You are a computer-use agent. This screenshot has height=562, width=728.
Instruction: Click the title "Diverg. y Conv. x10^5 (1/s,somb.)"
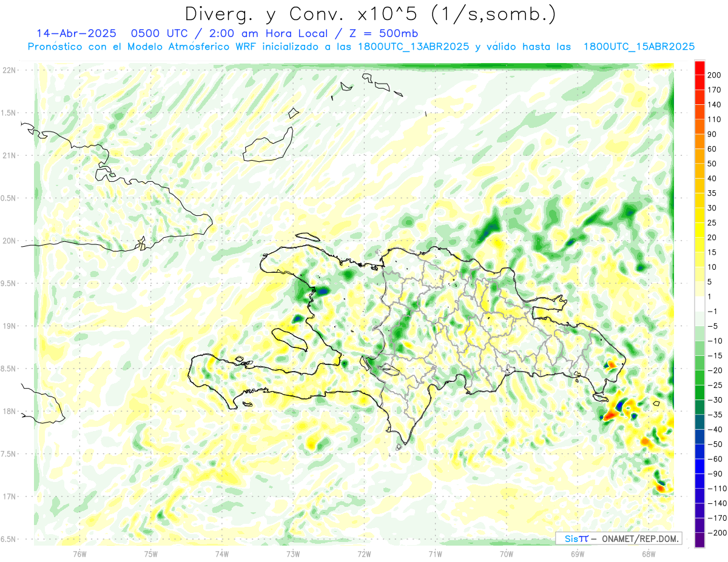(369, 14)
